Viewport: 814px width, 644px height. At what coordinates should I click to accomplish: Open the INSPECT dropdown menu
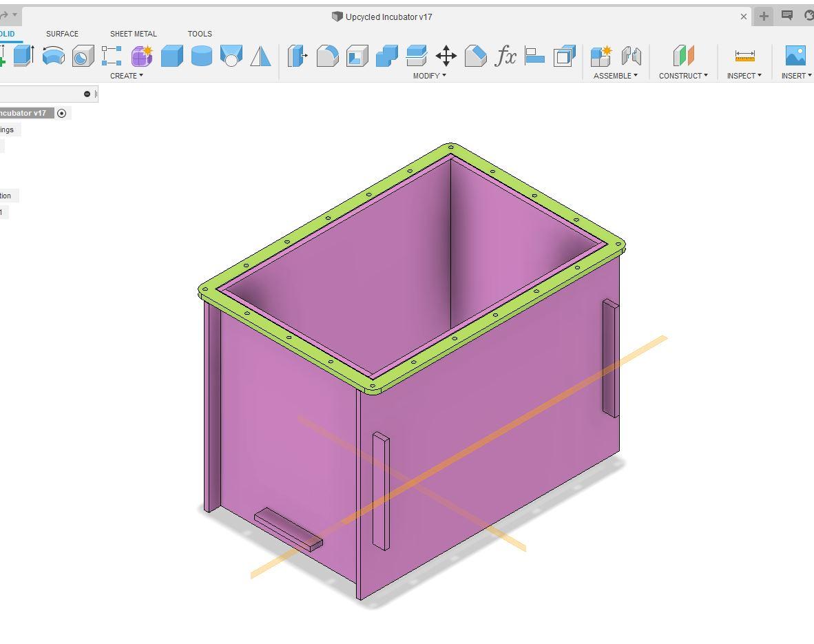744,76
